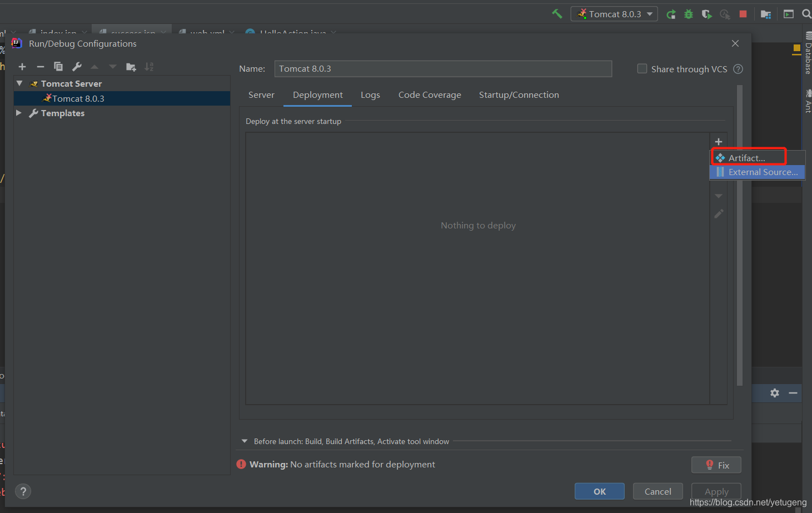The width and height of the screenshot is (812, 513).
Task: Click the red warning icon
Action: [241, 464]
